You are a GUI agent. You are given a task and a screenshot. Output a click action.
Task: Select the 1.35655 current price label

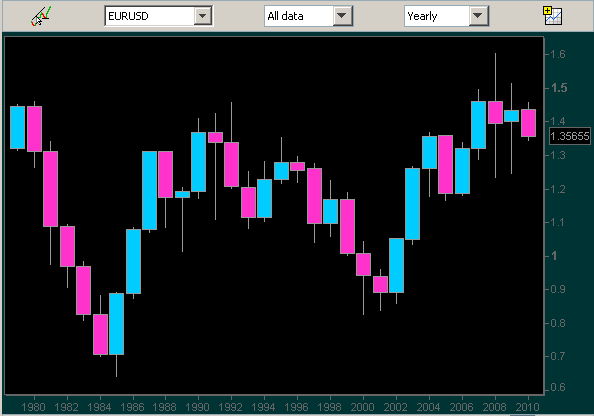click(570, 136)
